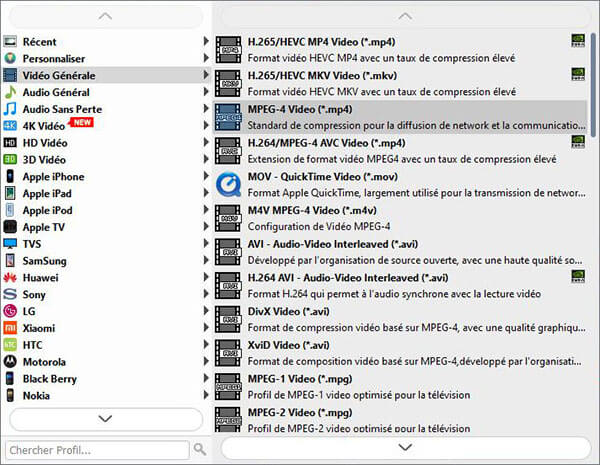Expand the HD Vidéo submenu arrow
The width and height of the screenshot is (600, 465).
(206, 142)
